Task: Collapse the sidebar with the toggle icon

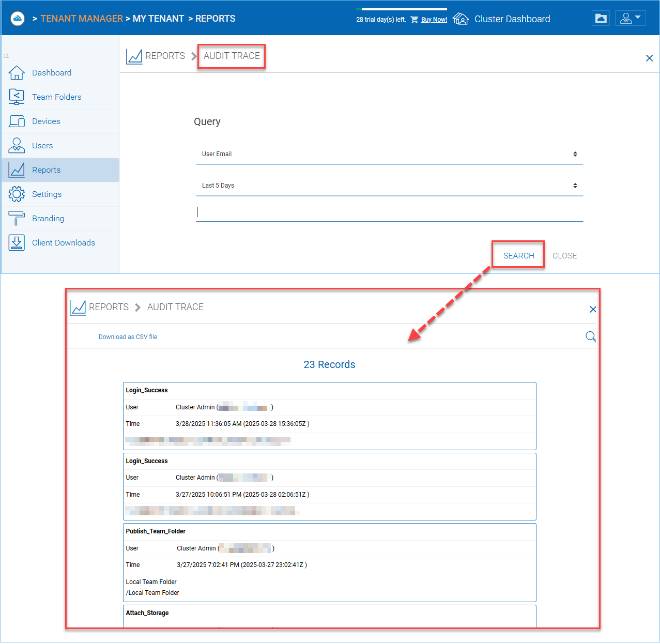Action: coord(6,55)
